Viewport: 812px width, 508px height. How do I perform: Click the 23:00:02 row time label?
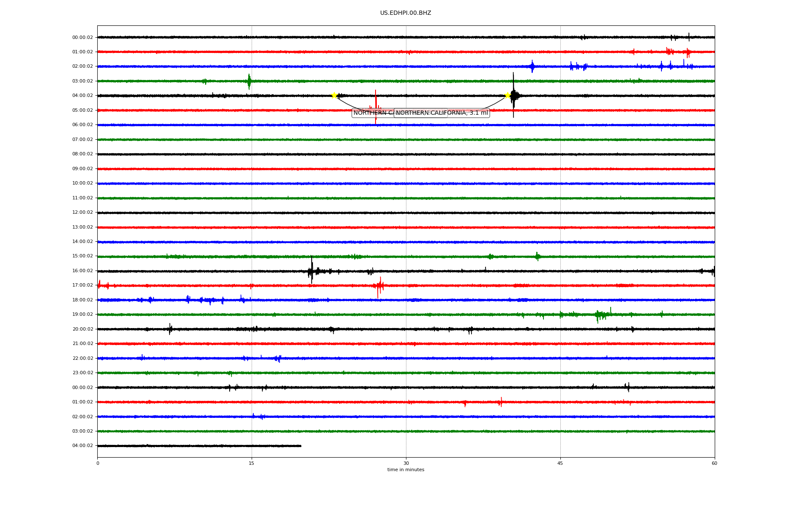tap(82, 373)
